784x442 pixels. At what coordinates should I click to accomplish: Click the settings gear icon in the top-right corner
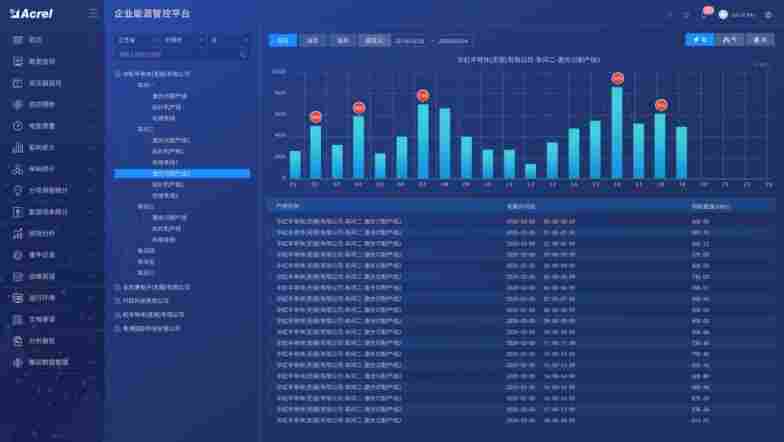click(x=766, y=15)
